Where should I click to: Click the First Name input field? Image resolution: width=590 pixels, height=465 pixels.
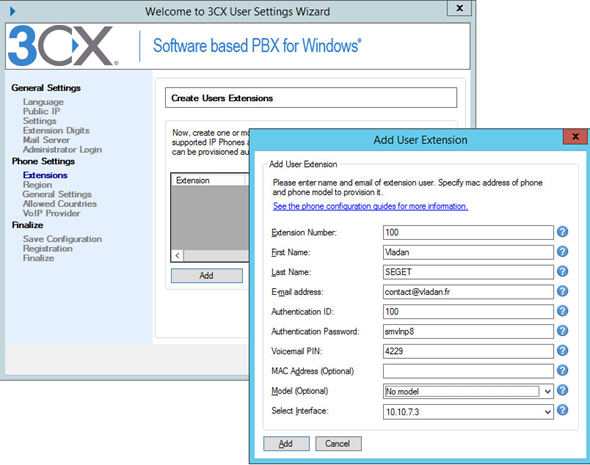pos(468,252)
